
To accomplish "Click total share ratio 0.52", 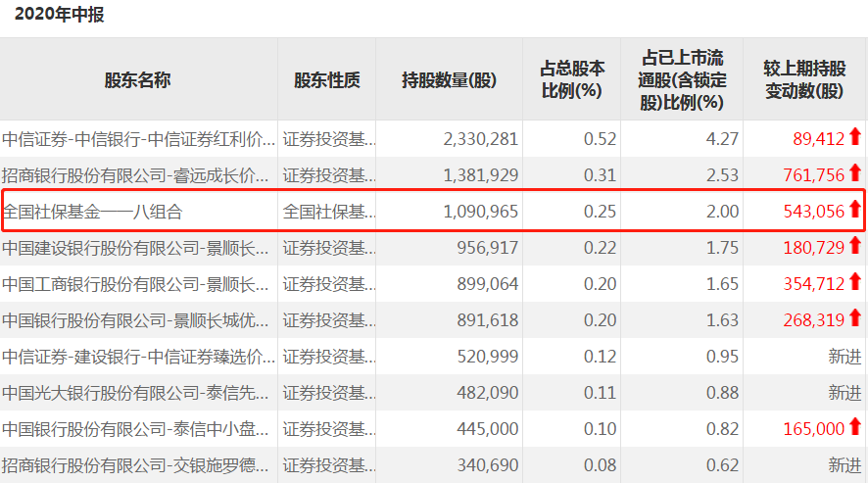I will tap(601, 138).
